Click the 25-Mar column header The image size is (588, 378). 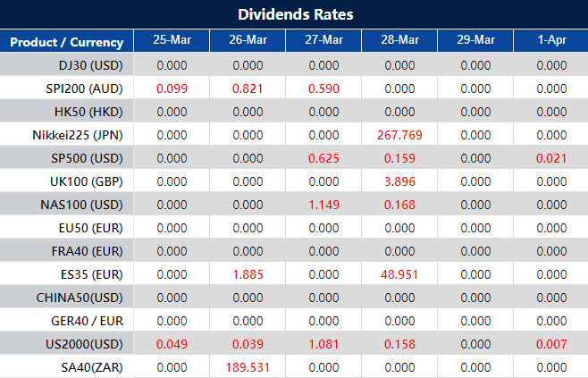172,41
